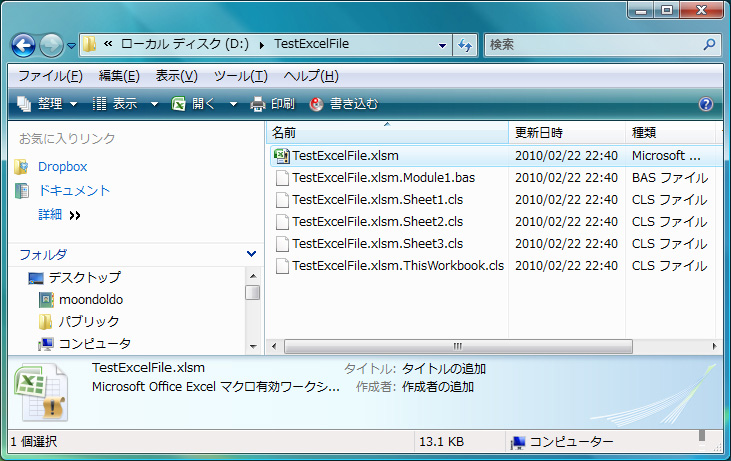Click the Dropbox icon in favorite links
This screenshot has height=461, width=731.
click(21, 167)
